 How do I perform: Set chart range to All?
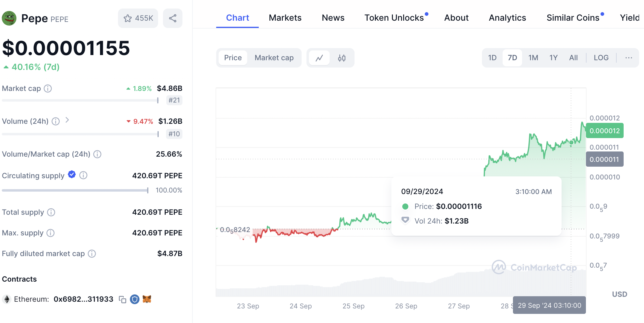[573, 58]
